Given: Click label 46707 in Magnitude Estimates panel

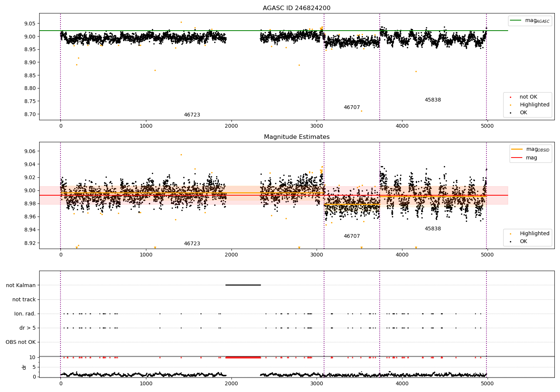Looking at the screenshot, I should pyautogui.click(x=352, y=236).
